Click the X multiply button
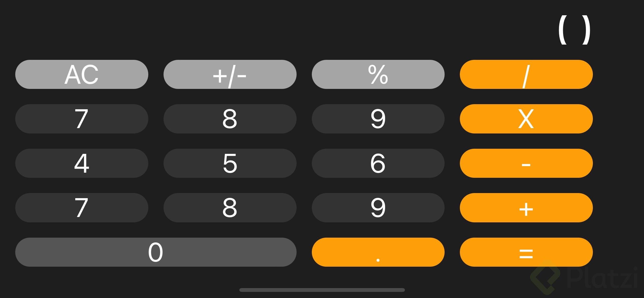Screen dimensions: 644x298 526,119
